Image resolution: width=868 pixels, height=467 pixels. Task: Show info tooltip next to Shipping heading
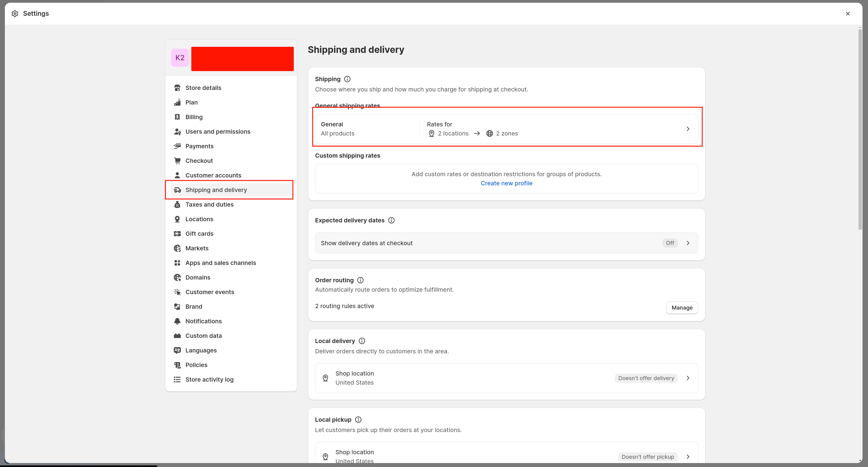(x=347, y=79)
